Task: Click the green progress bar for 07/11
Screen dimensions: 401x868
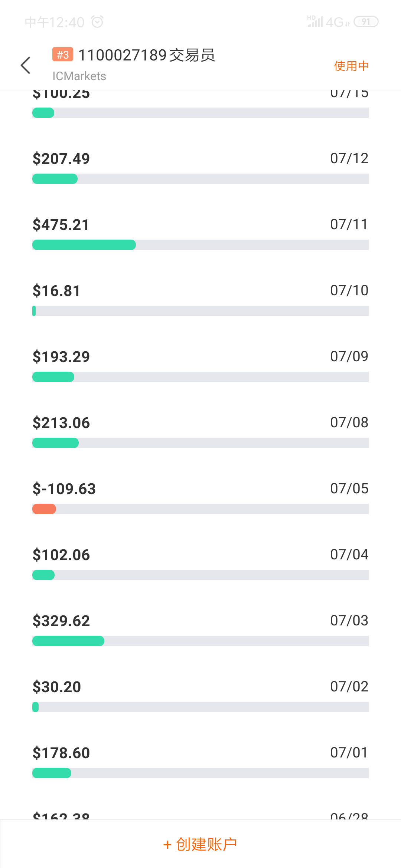Action: pos(84,245)
